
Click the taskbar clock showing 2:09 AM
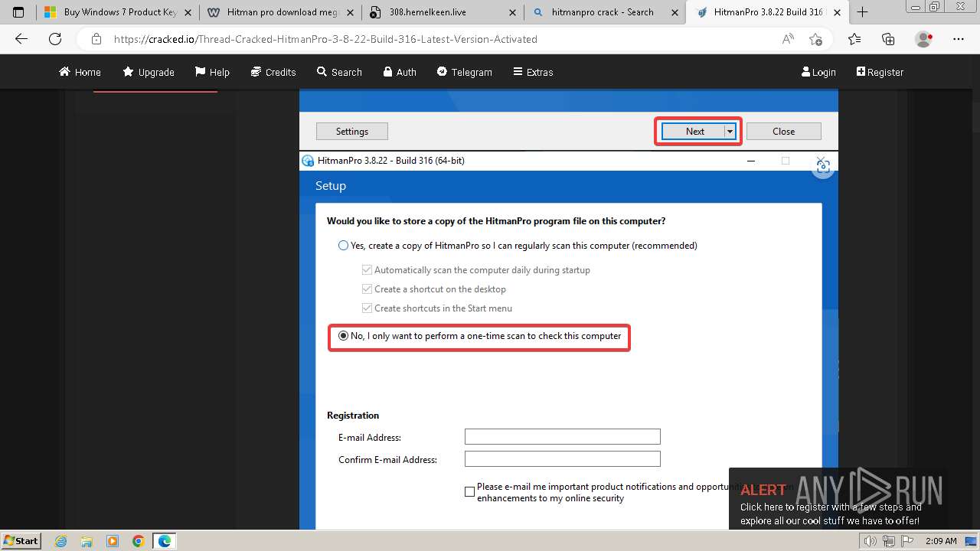[940, 541]
